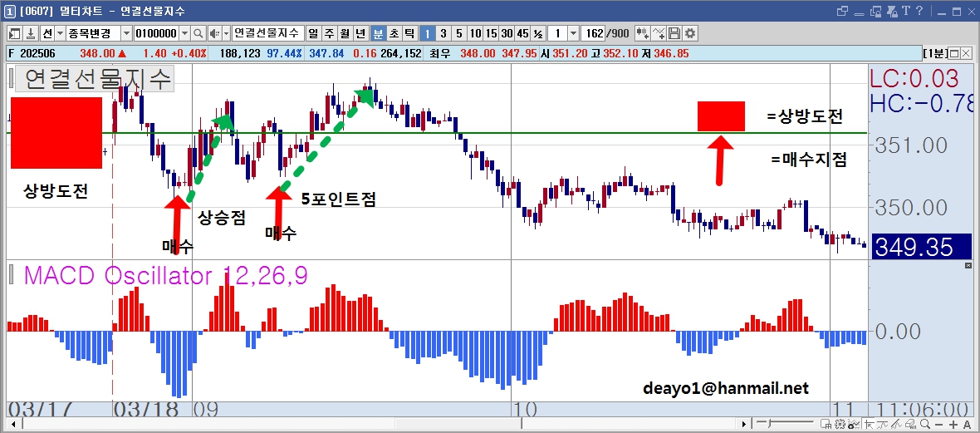Click the underscore bar icon in title bar
The height and width of the screenshot is (433, 980).
click(x=860, y=14)
